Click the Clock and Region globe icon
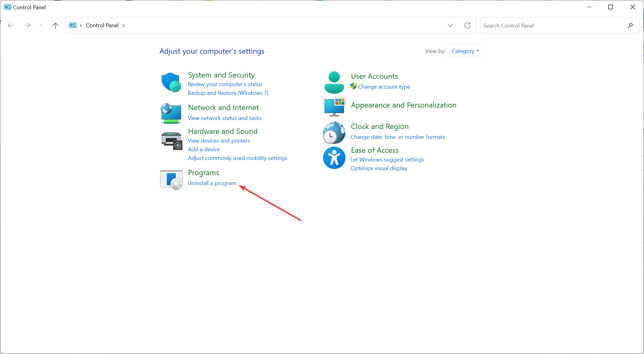The image size is (644, 354). pos(334,133)
